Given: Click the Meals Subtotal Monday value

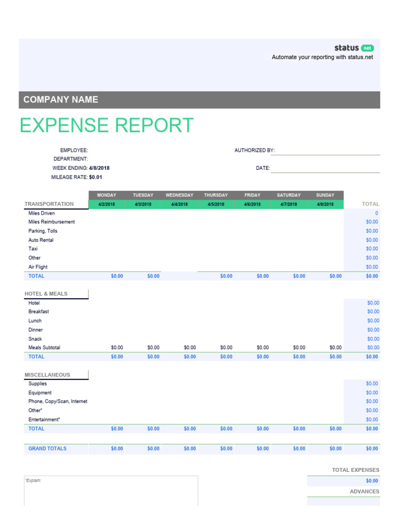Looking at the screenshot, I should coord(117,348).
